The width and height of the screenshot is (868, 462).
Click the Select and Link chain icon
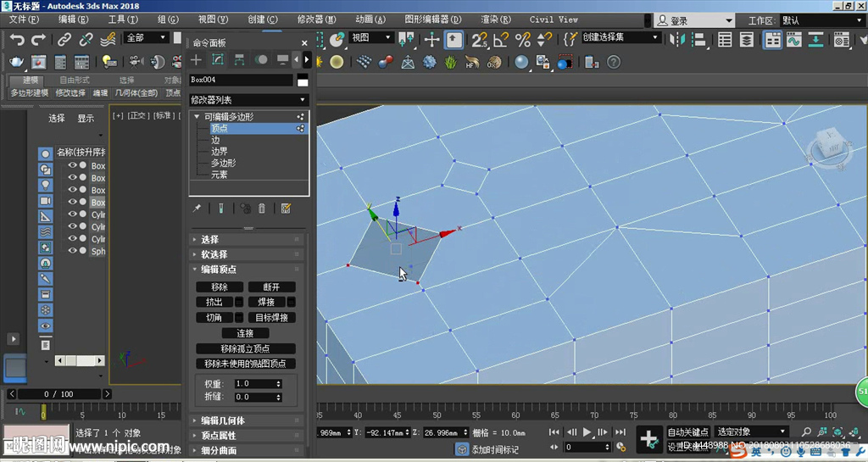click(64, 39)
